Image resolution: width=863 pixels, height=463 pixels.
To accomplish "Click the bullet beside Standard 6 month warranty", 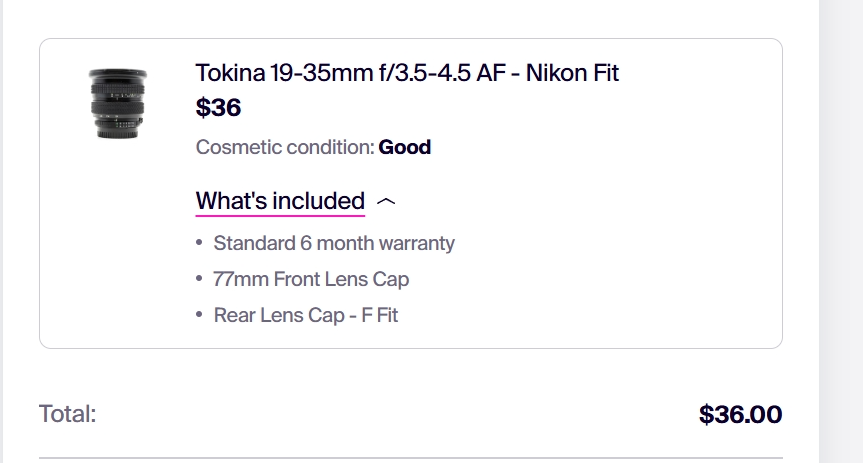I will point(199,243).
